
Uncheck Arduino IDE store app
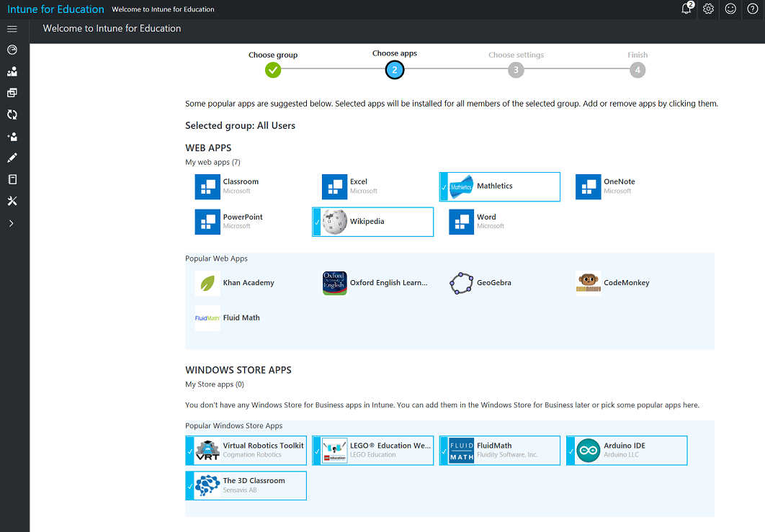click(627, 451)
